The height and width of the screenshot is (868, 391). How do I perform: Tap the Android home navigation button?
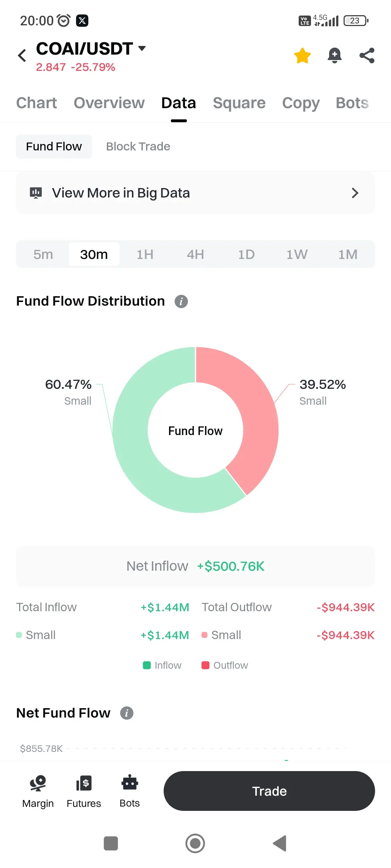pyautogui.click(x=195, y=843)
